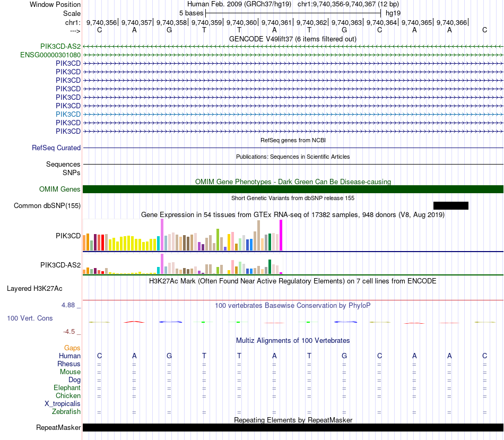Click the tall magenta bar in PIK3CD chart
Screen dimensions: 504x440
pos(281,235)
